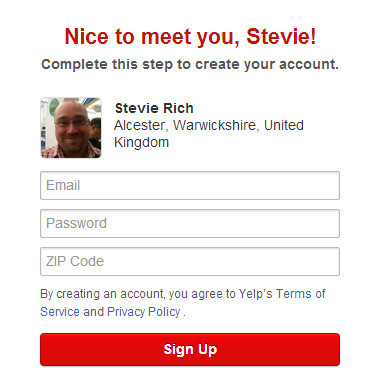Click the 'Nice to meet you, Stevie!' heading
377x383 pixels.
click(x=190, y=36)
